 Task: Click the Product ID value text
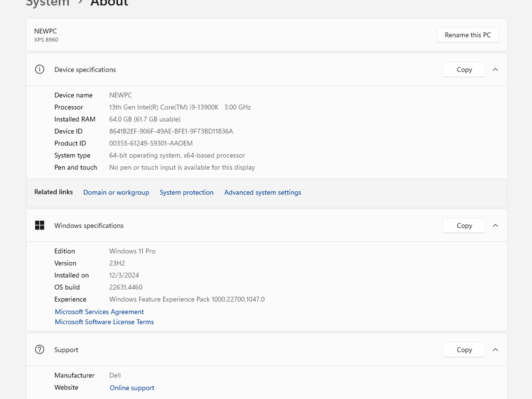coord(151,143)
